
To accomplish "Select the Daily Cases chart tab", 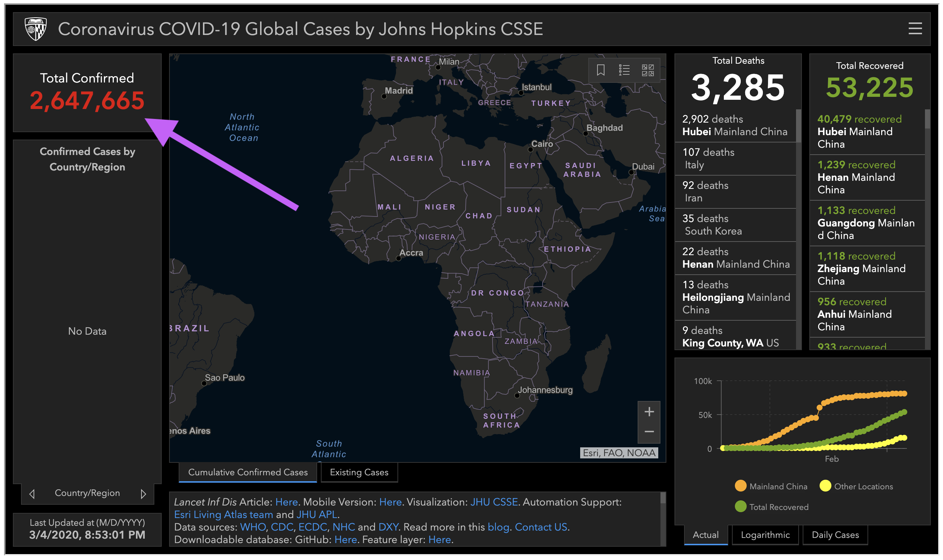I will point(835,535).
